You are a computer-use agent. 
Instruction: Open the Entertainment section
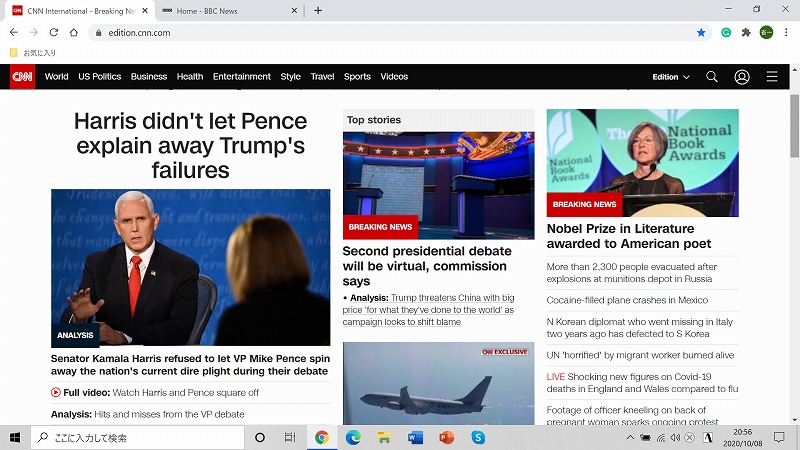[242, 77]
